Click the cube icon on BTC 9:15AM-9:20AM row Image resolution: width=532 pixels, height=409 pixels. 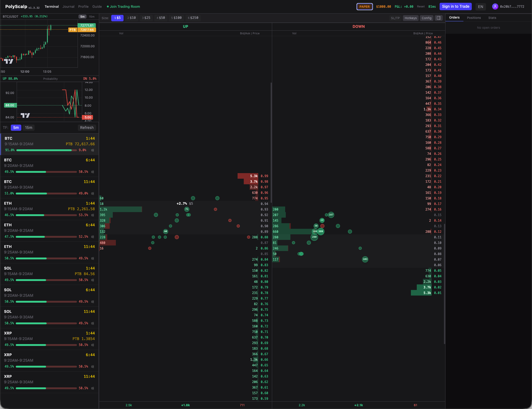click(93, 150)
